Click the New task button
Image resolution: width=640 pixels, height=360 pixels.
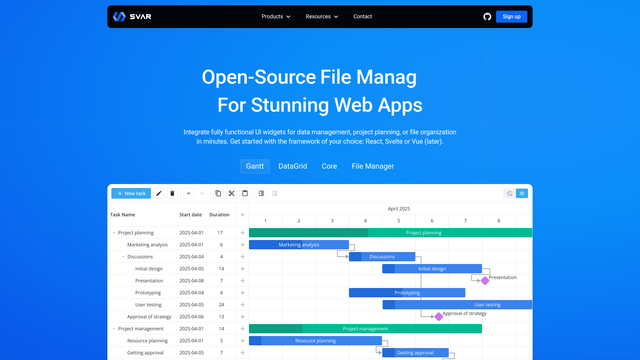pyautogui.click(x=131, y=193)
